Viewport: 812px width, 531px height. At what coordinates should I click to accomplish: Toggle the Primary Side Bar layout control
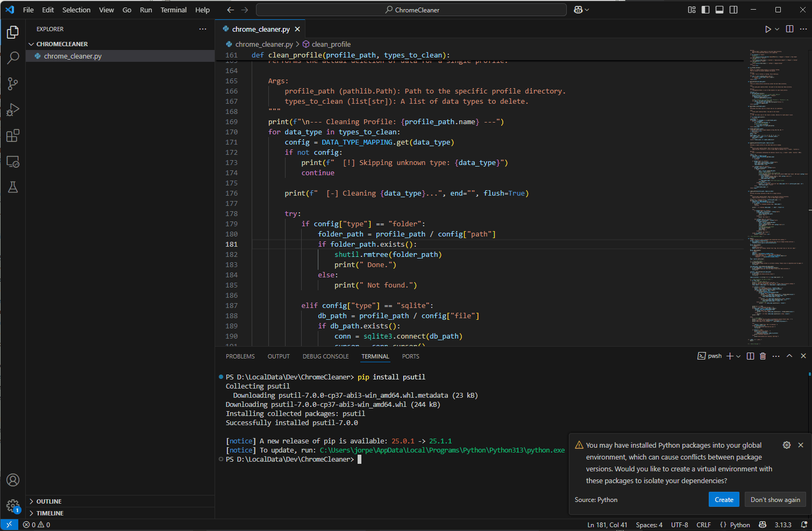pyautogui.click(x=705, y=9)
